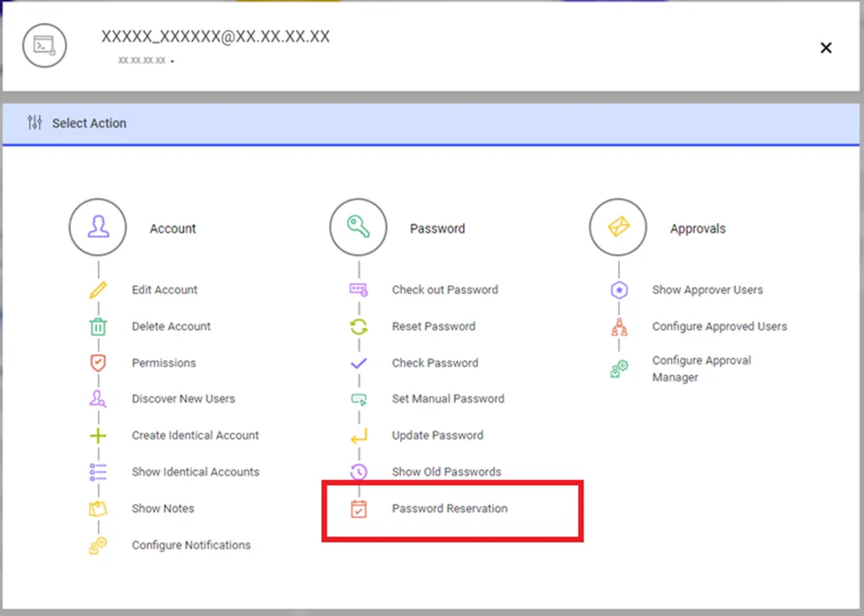This screenshot has width=864, height=616.
Task: Click the Configure Notifications gears icon
Action: pos(98,545)
